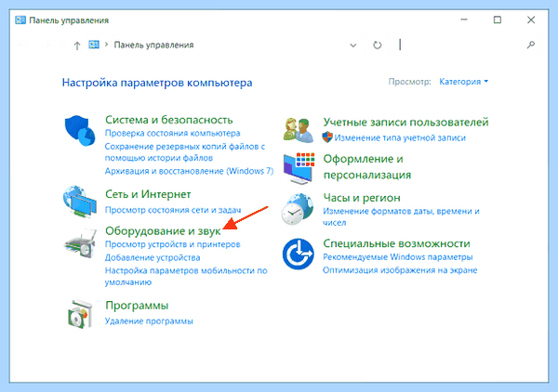The width and height of the screenshot is (558, 392).
Task: Open the Ease of Access blue icon
Action: pyautogui.click(x=299, y=254)
